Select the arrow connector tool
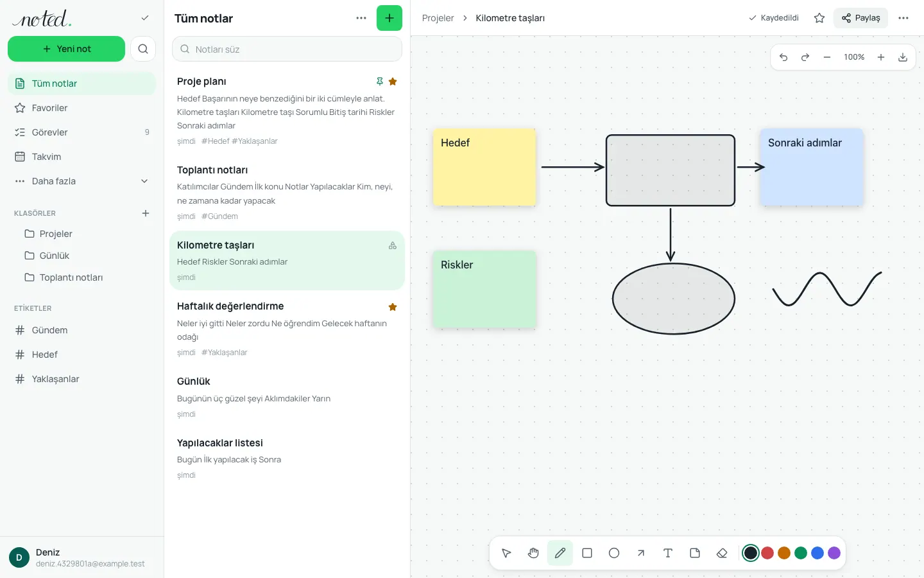 [x=641, y=553]
